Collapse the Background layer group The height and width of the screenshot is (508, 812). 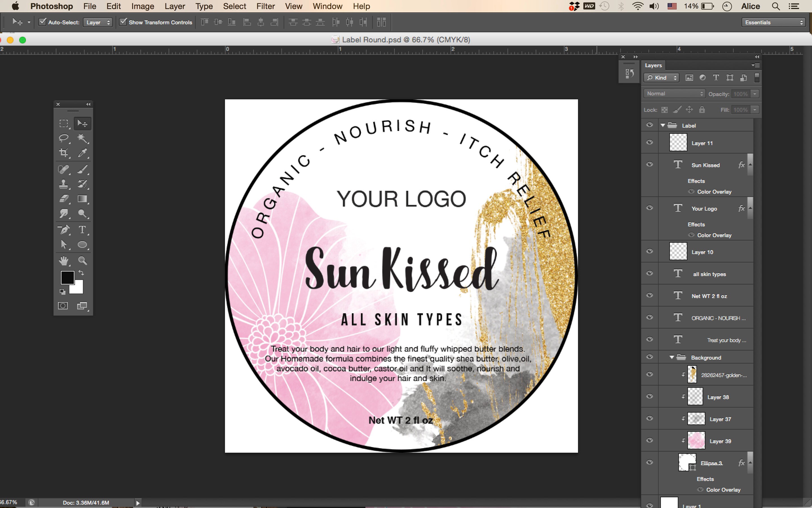(x=672, y=358)
